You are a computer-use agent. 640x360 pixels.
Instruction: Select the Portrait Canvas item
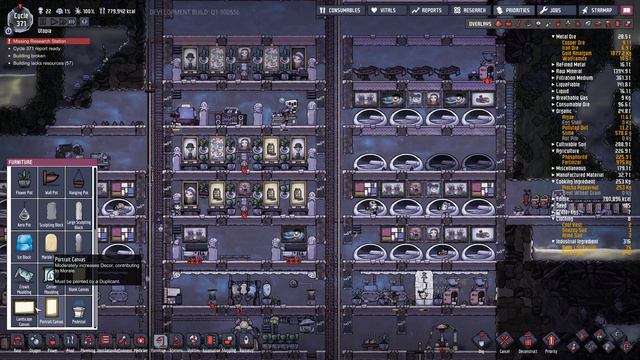tap(51, 311)
